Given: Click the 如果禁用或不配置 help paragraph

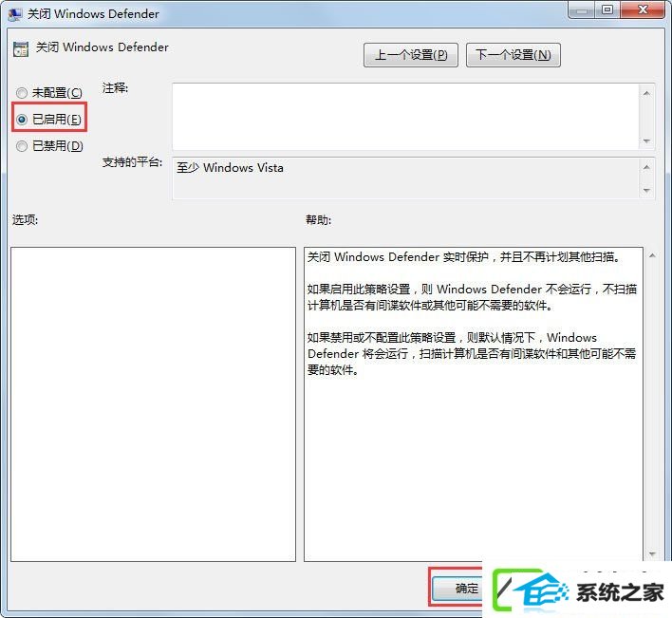Looking at the screenshot, I should 472,353.
